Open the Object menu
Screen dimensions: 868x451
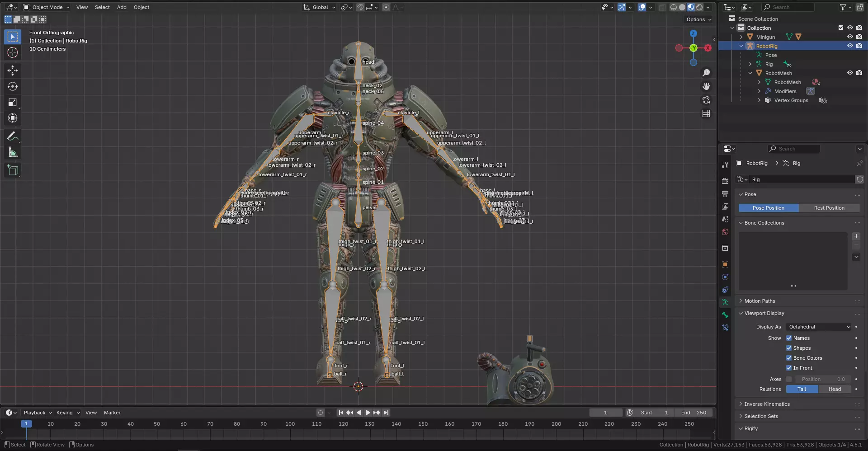point(142,7)
